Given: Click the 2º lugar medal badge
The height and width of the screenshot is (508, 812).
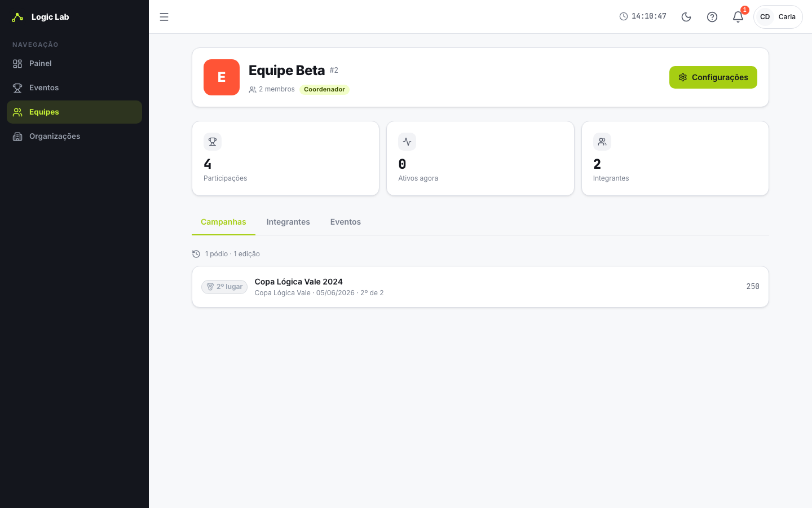Looking at the screenshot, I should coord(224,287).
